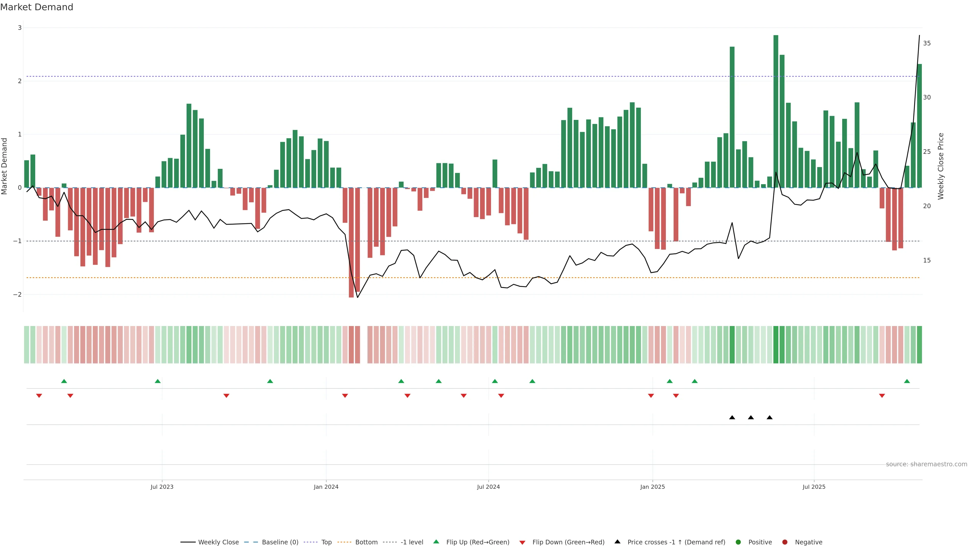Image resolution: width=980 pixels, height=551 pixels.
Task: Click the tallest green demand bar
Action: [776, 110]
